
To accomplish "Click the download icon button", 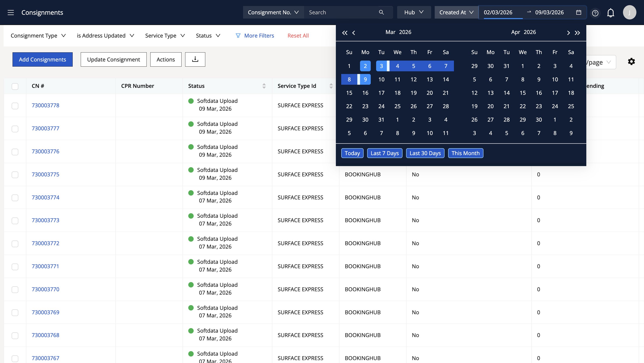I will pyautogui.click(x=195, y=59).
